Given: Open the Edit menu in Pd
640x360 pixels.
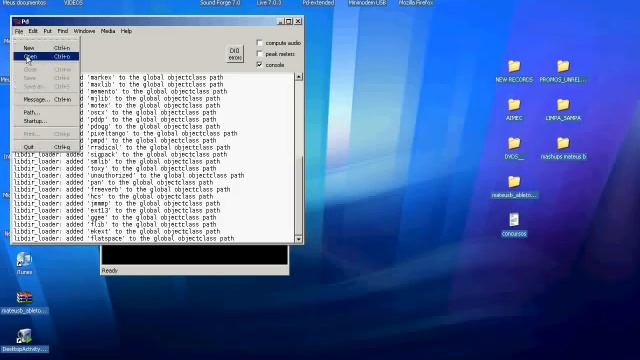Looking at the screenshot, I should (x=33, y=31).
